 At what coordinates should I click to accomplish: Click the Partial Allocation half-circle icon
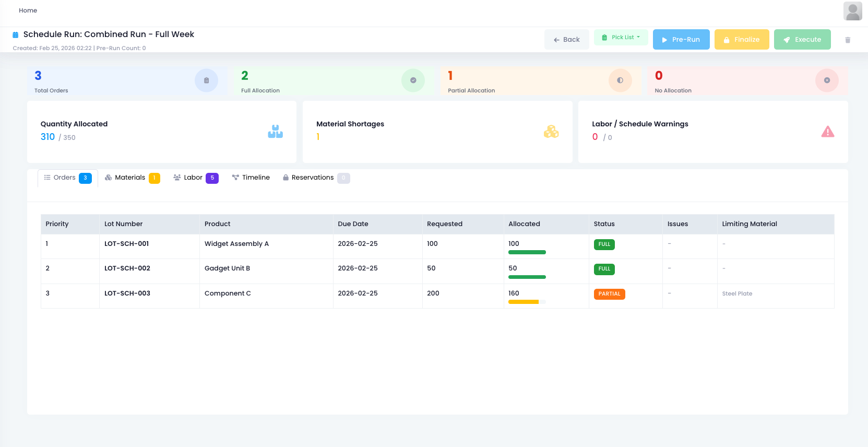(620, 80)
